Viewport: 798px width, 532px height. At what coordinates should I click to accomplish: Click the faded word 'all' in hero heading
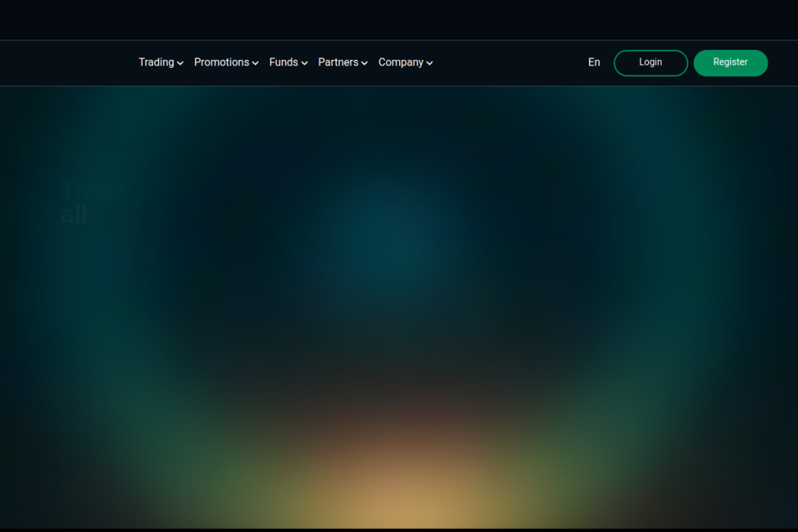[x=74, y=214]
